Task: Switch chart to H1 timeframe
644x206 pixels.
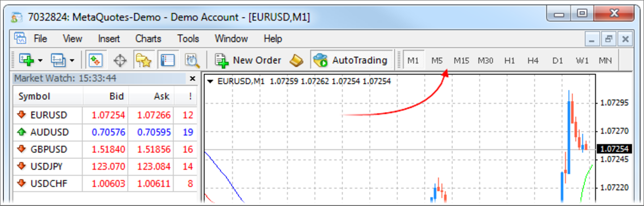Action: [510, 61]
